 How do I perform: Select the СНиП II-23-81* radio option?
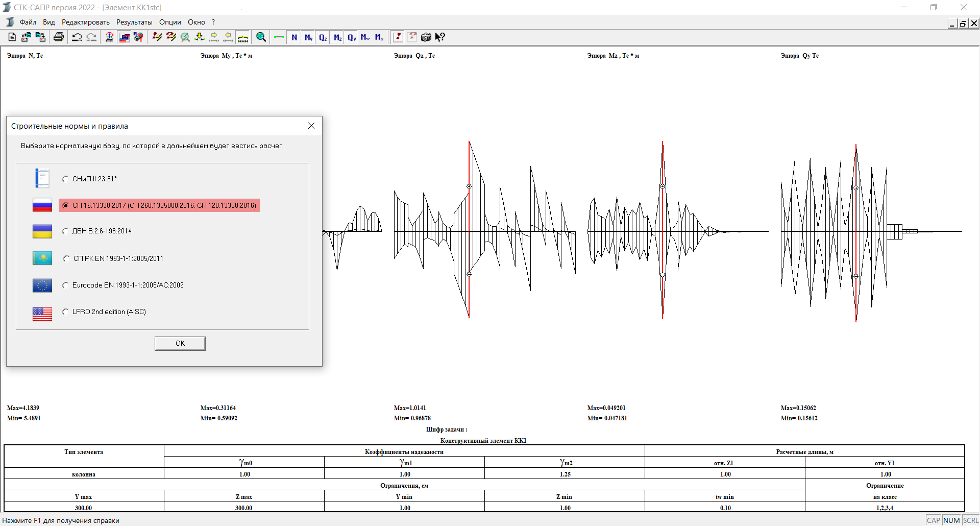click(x=66, y=179)
